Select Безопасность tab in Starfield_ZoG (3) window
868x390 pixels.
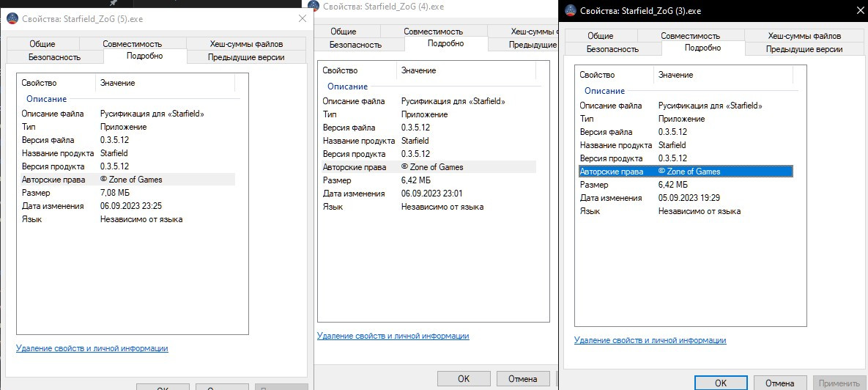612,49
